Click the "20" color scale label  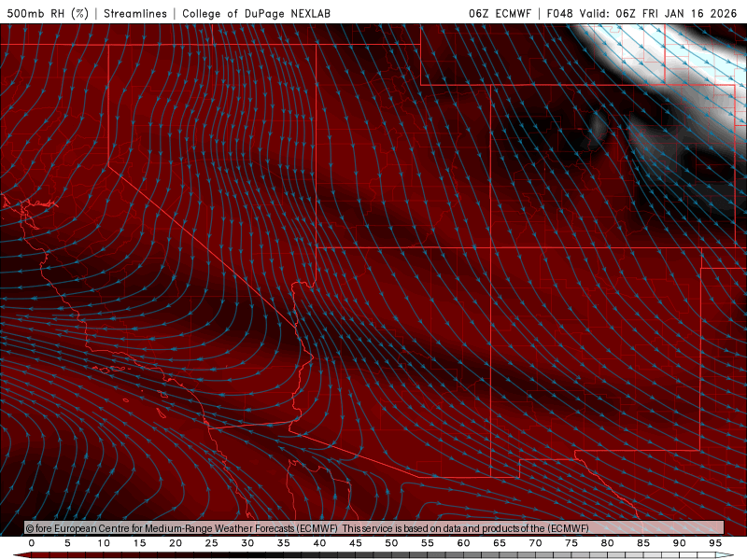pyautogui.click(x=176, y=543)
